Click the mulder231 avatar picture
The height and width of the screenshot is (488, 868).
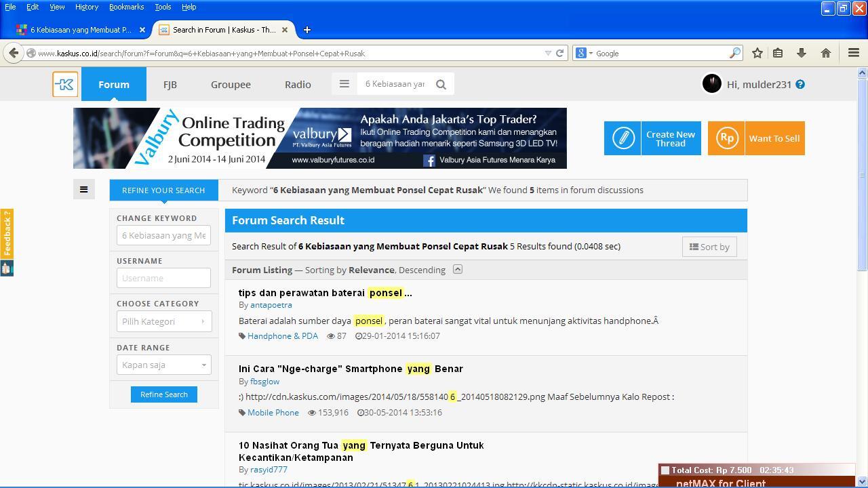pyautogui.click(x=711, y=84)
